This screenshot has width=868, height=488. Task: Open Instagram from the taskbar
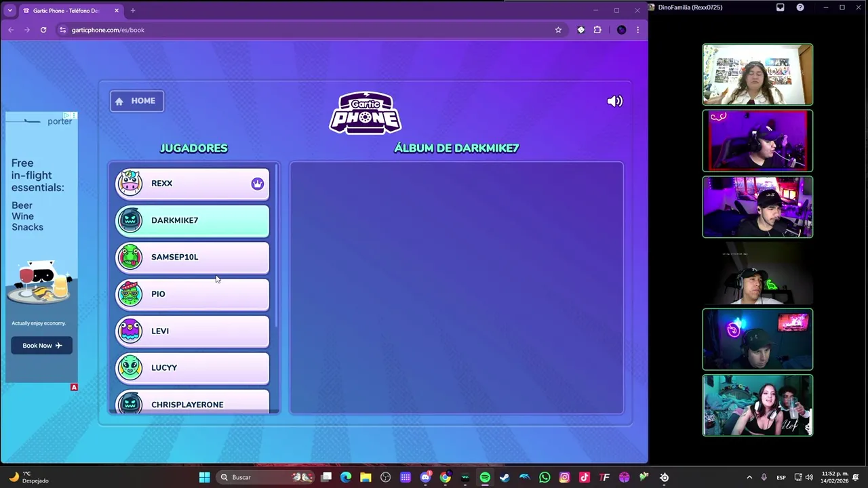click(x=564, y=477)
